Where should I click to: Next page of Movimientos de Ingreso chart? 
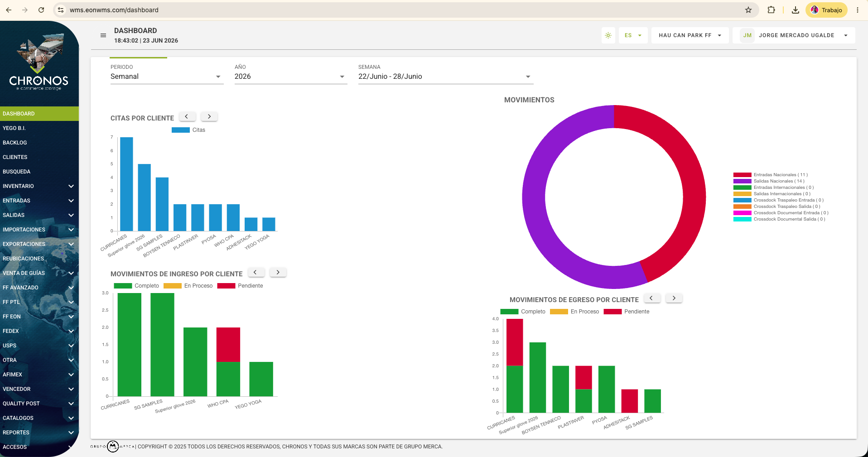coord(278,272)
